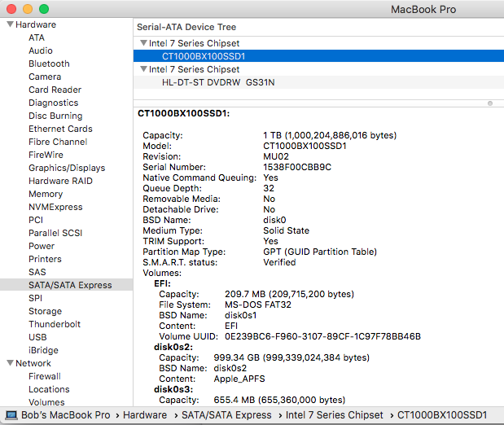Click the second Intel 7 Series Chipset row label
The image size is (504, 425).
194,69
